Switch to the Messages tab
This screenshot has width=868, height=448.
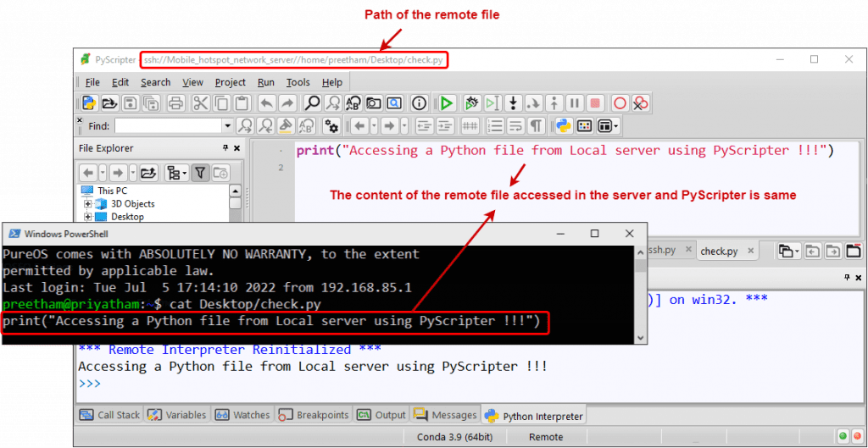tap(446, 415)
